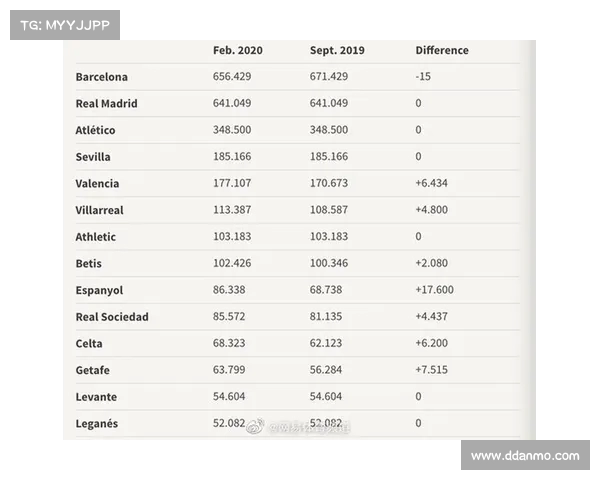The height and width of the screenshot is (480, 600).
Task: Click the Levante team name
Action: pos(96,397)
